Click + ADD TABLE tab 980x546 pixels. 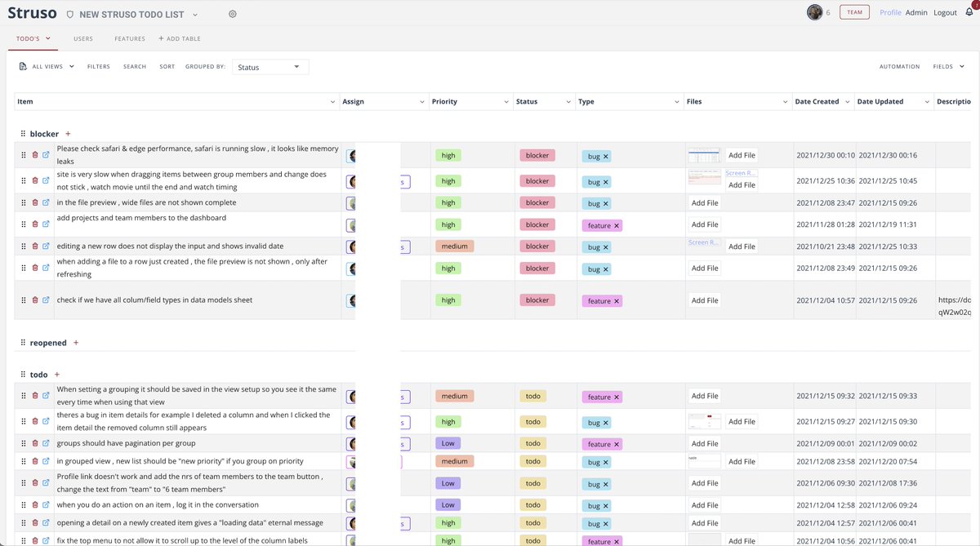(x=179, y=38)
